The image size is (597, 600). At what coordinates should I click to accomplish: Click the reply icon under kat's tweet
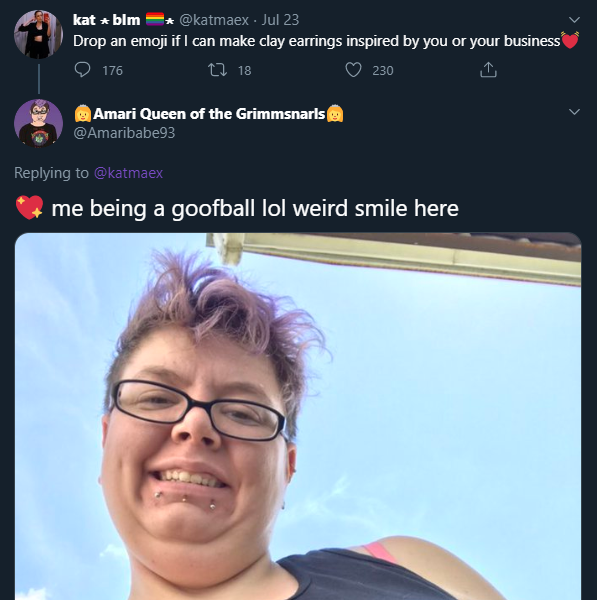pyautogui.click(x=82, y=70)
